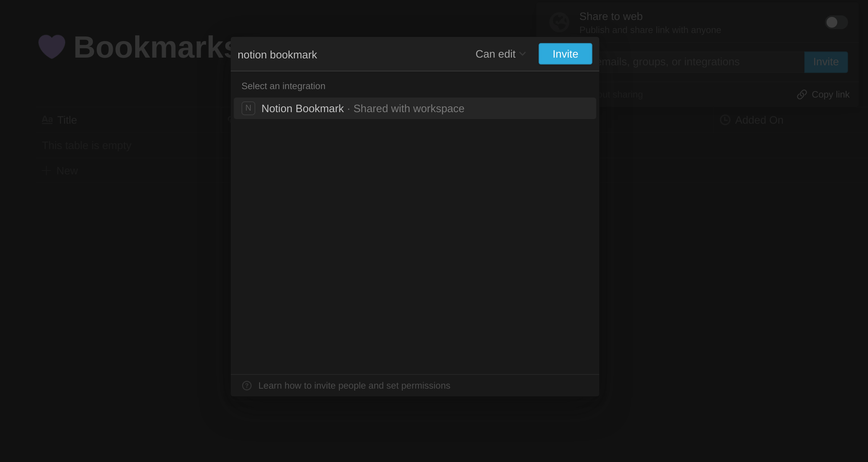Open the Can edit permission dropdown

point(496,54)
